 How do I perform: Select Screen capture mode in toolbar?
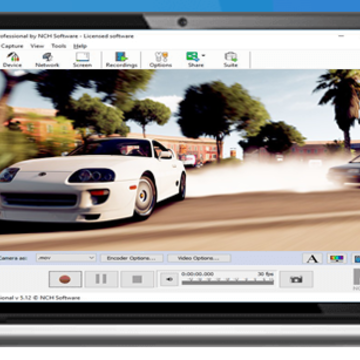(x=82, y=60)
